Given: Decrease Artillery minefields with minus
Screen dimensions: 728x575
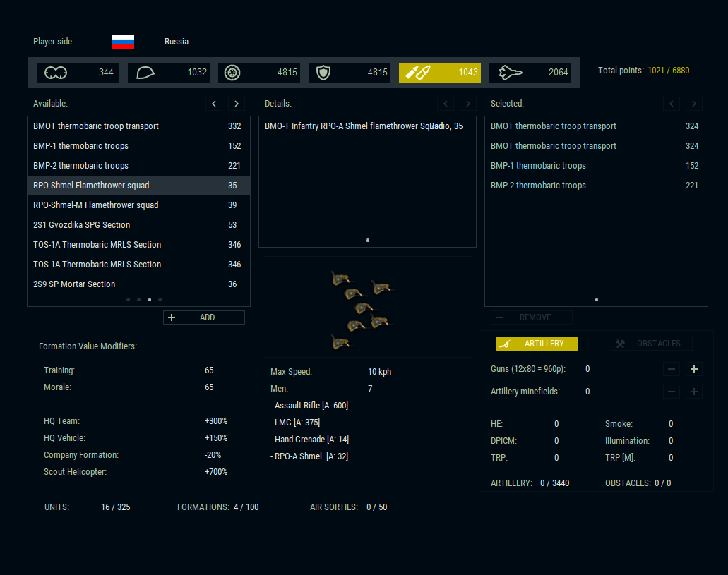Looking at the screenshot, I should pos(672,392).
